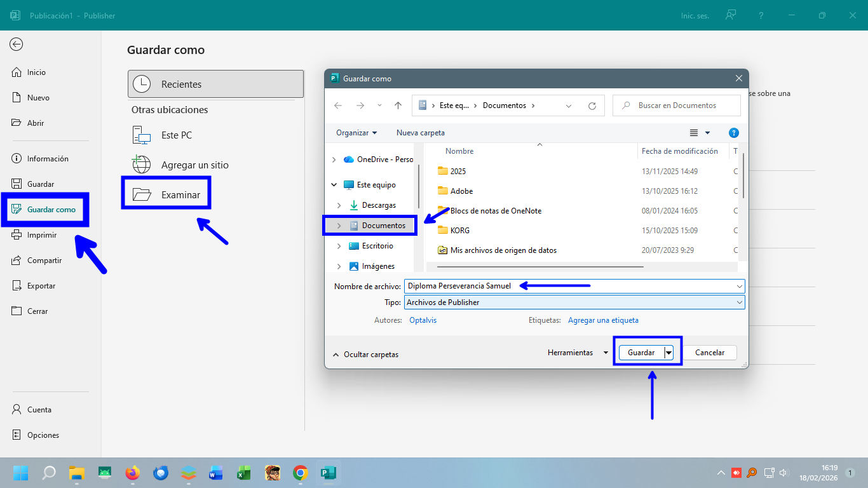Image resolution: width=868 pixels, height=488 pixels.
Task: Open the Tipo file type dropdown
Action: coord(574,302)
